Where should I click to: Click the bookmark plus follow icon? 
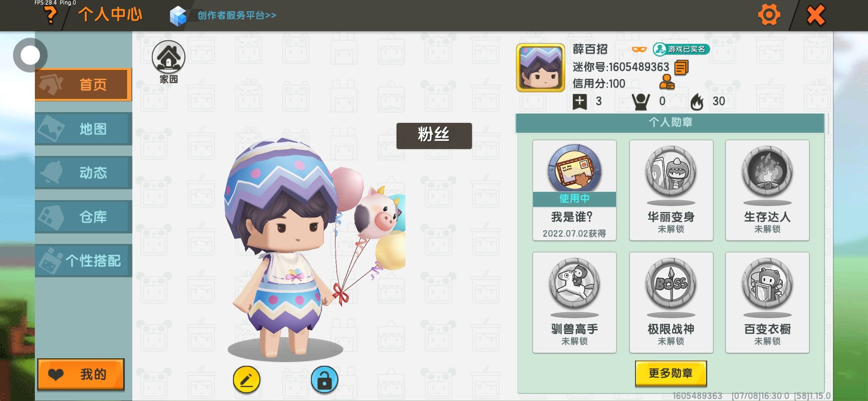click(x=580, y=101)
